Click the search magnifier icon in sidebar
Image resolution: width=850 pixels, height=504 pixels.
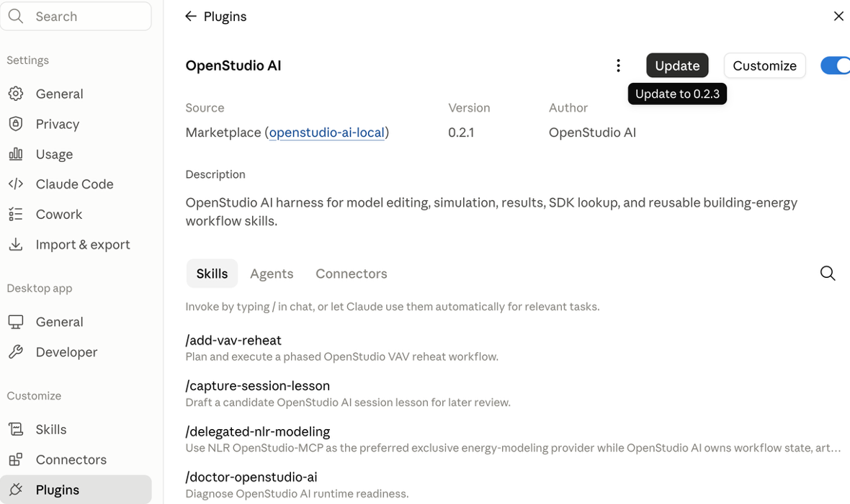pyautogui.click(x=16, y=17)
